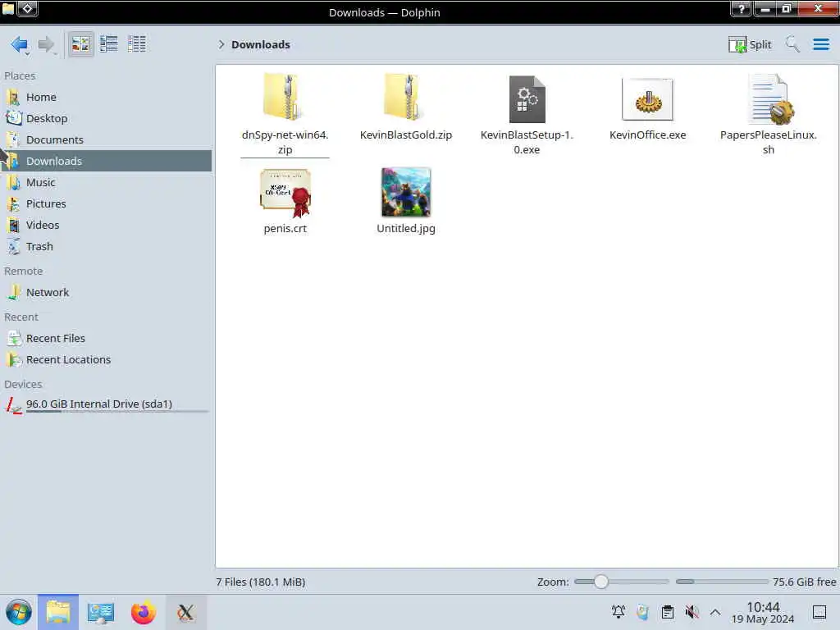Click the 75.6 GiB free label
Screen dimensions: 840x630
[804, 582]
